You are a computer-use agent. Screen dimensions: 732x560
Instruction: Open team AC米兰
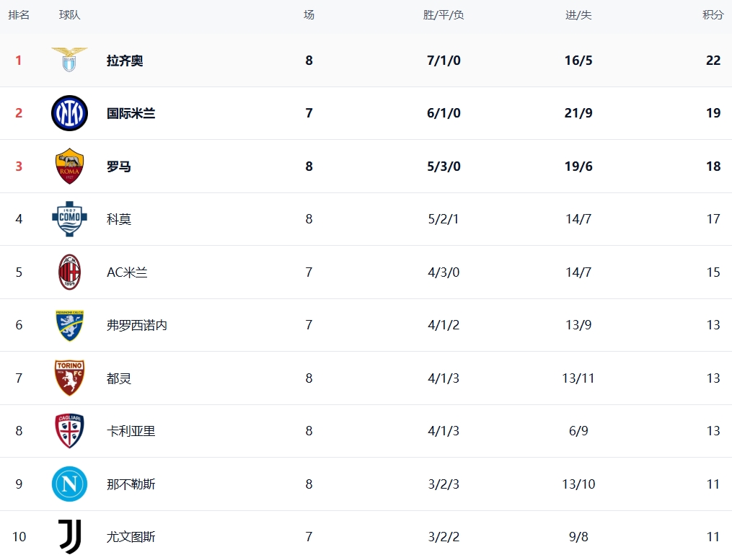point(127,272)
